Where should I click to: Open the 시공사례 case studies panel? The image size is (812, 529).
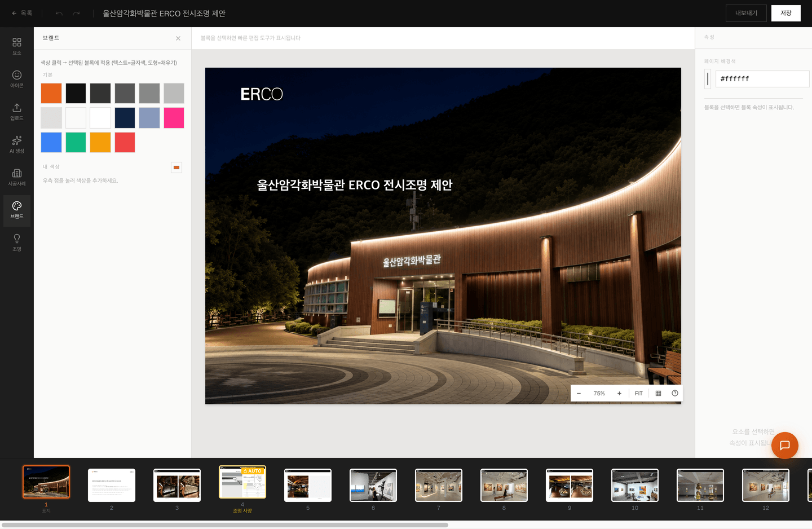tap(17, 177)
